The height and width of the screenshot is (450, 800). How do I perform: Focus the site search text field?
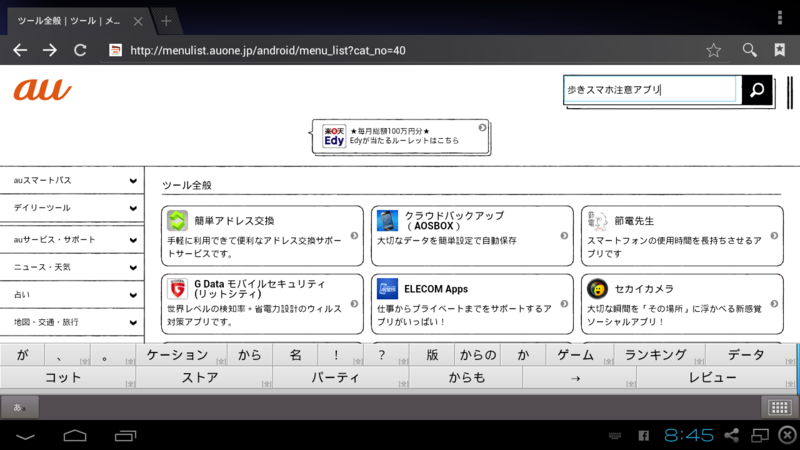[x=652, y=90]
